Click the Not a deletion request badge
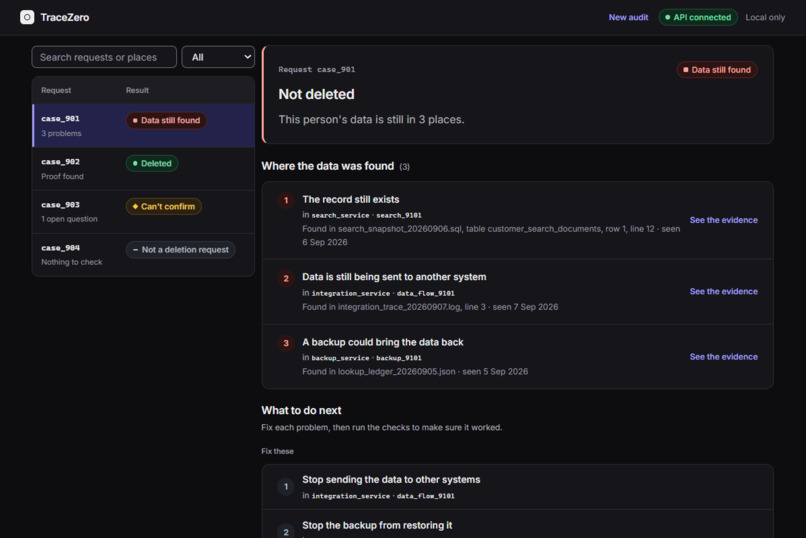 [x=180, y=250]
